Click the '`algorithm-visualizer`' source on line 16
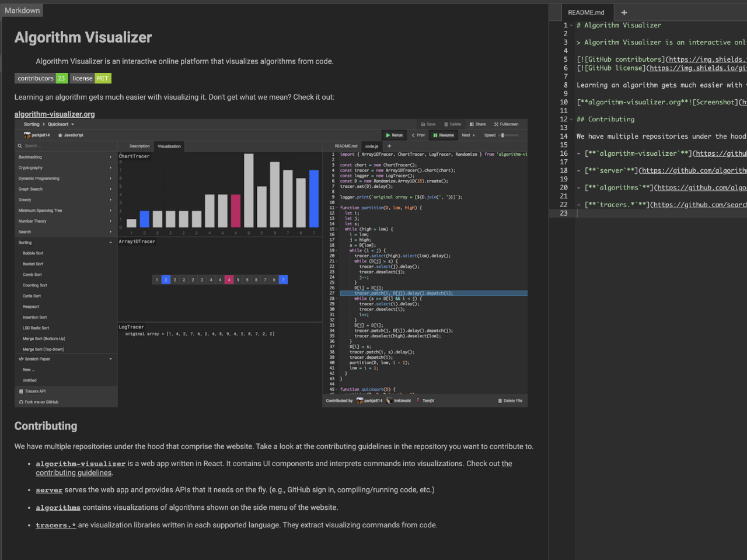The height and width of the screenshot is (560, 747). pos(638,153)
